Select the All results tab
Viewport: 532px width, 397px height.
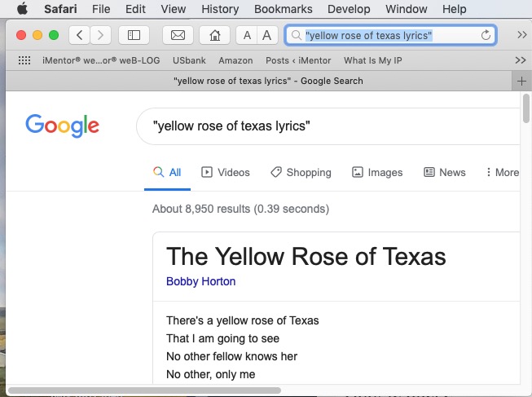coord(167,173)
